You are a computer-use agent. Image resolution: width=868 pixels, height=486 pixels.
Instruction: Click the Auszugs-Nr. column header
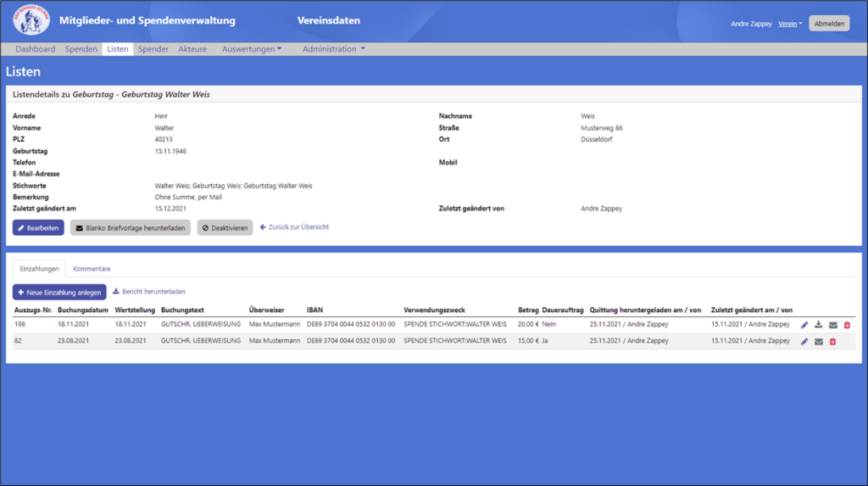pyautogui.click(x=33, y=310)
